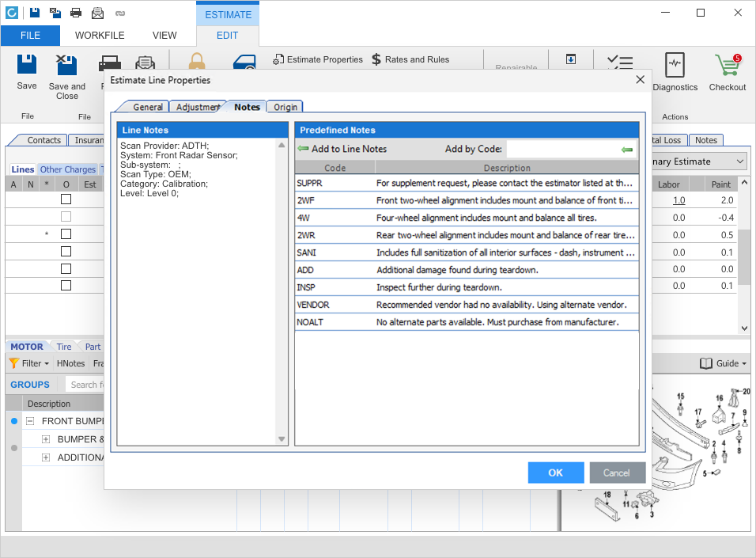
Task: Click the Labor value 1.0 link
Action: (x=679, y=199)
